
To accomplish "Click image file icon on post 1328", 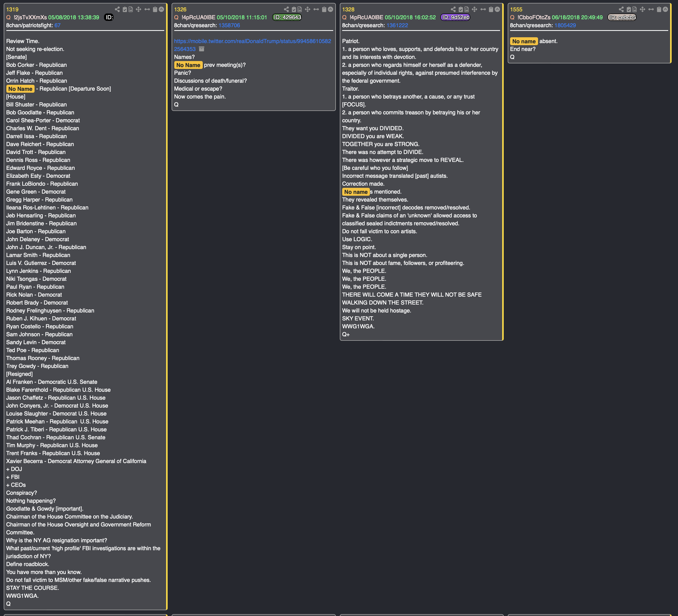I will [x=467, y=10].
